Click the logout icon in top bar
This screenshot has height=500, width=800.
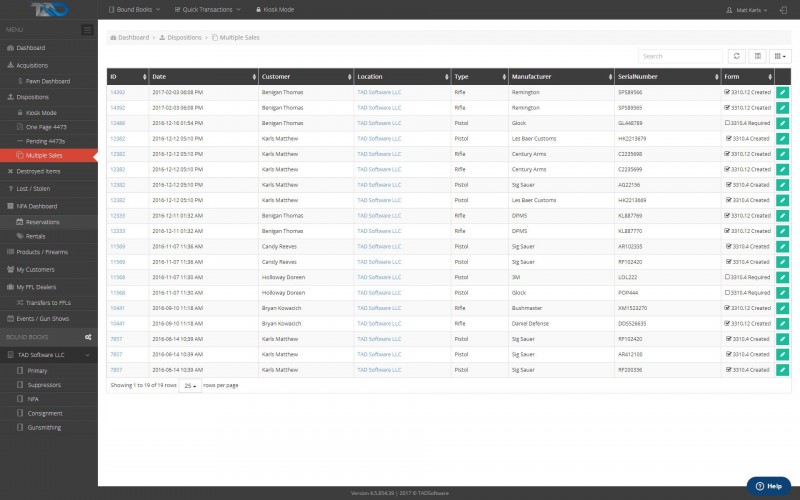tap(783, 9)
